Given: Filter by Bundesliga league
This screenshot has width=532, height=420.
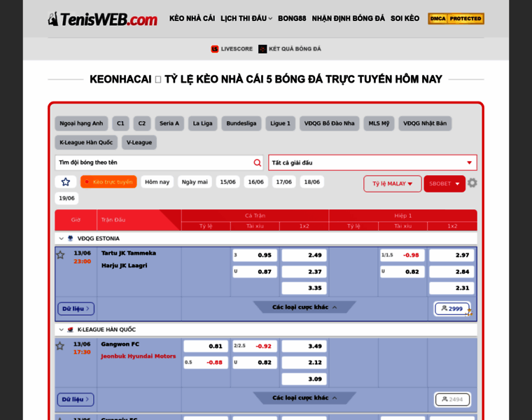Looking at the screenshot, I should pos(241,123).
